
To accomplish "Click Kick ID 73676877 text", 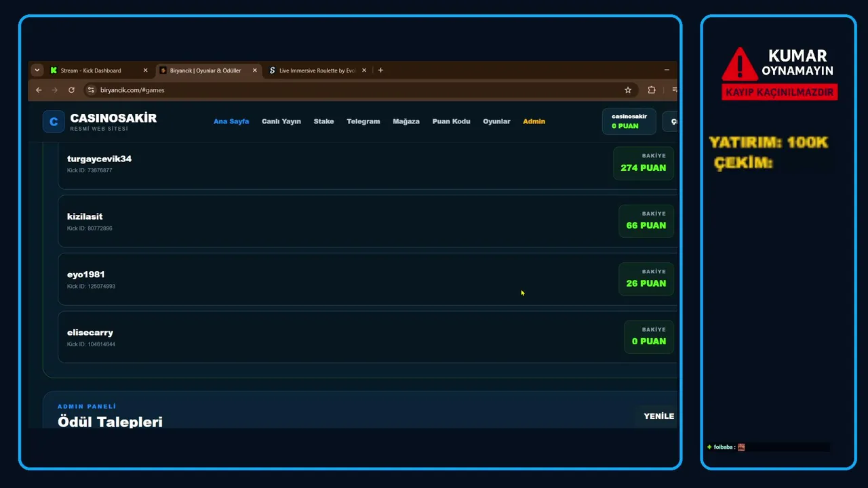I will [x=90, y=171].
